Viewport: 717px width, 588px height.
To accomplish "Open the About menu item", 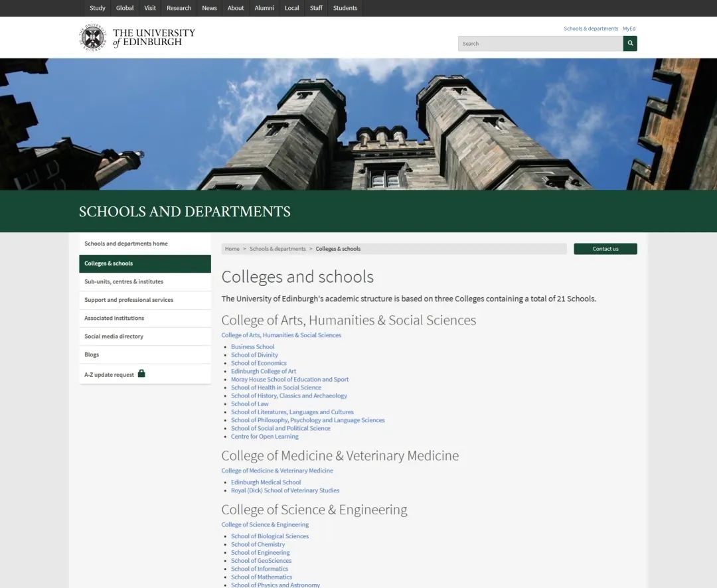I will 236,8.
